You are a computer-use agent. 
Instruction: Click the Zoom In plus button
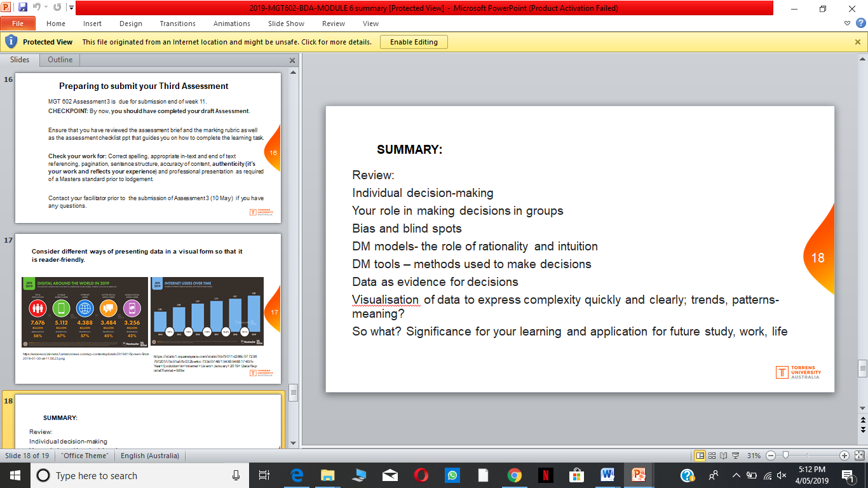(844, 456)
